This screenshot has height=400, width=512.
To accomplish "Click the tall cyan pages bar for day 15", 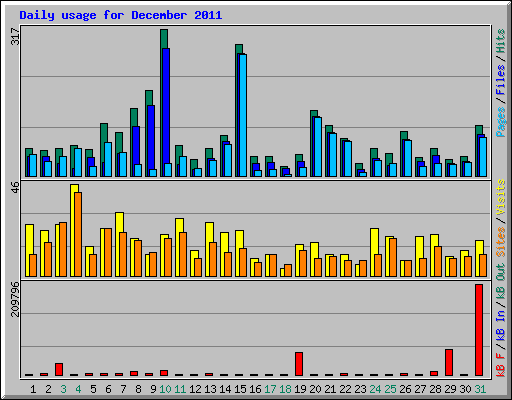I will click(x=243, y=115).
